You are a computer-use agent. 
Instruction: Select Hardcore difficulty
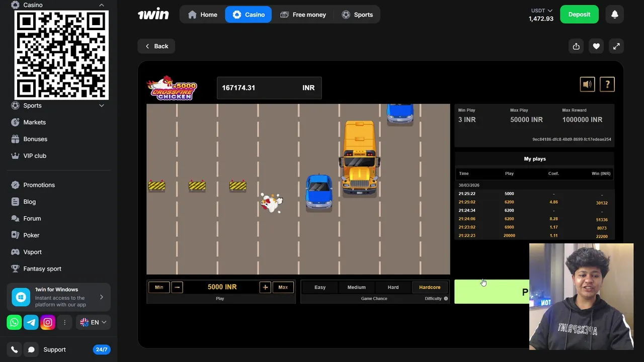click(x=430, y=287)
